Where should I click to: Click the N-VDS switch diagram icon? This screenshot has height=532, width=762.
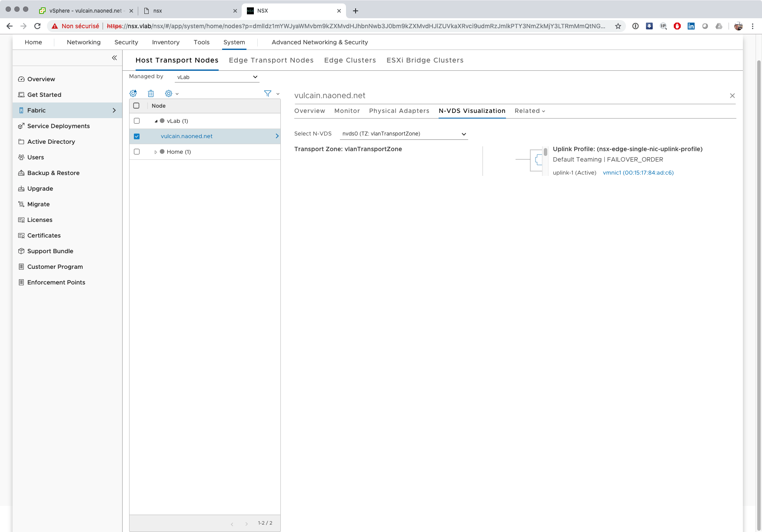[538, 160]
